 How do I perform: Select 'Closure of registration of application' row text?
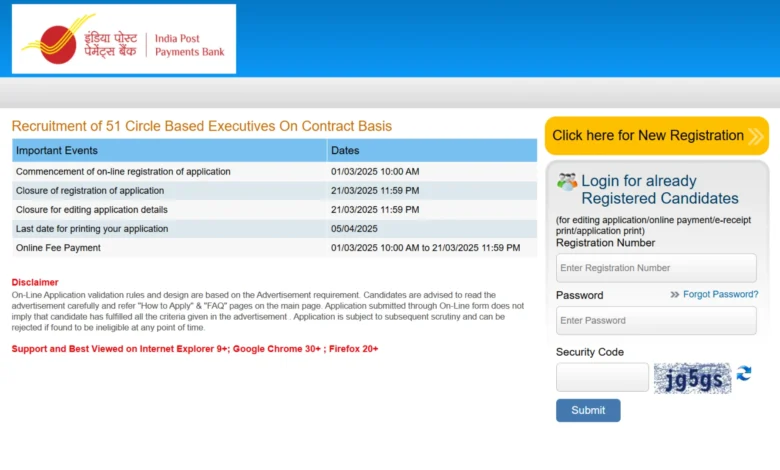click(x=90, y=190)
